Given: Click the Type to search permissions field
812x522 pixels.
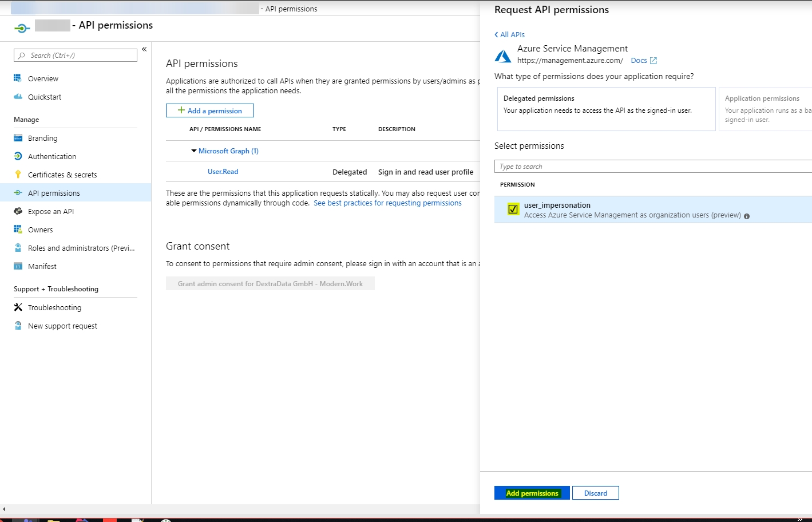Looking at the screenshot, I should (x=653, y=167).
